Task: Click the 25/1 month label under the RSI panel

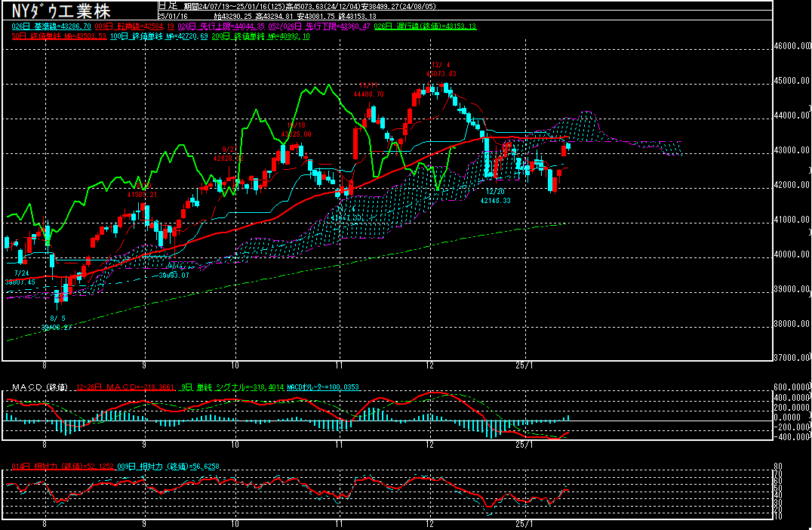Action: [524, 524]
